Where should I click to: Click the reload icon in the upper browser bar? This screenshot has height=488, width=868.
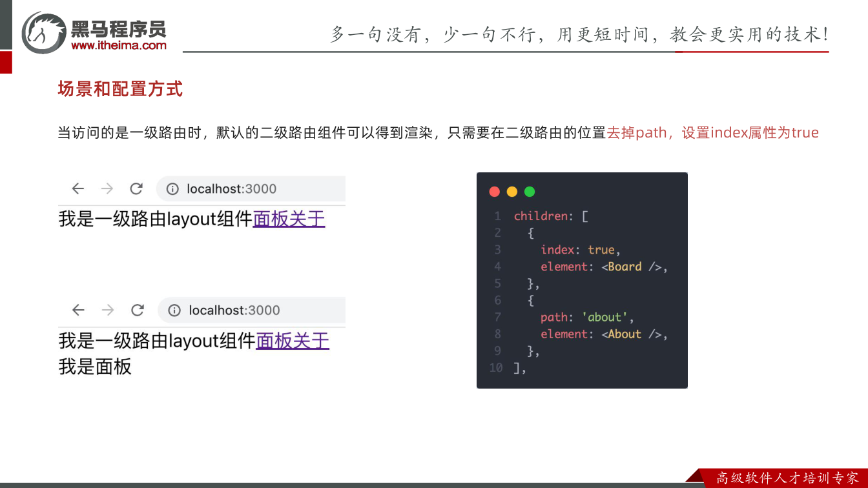click(x=136, y=188)
